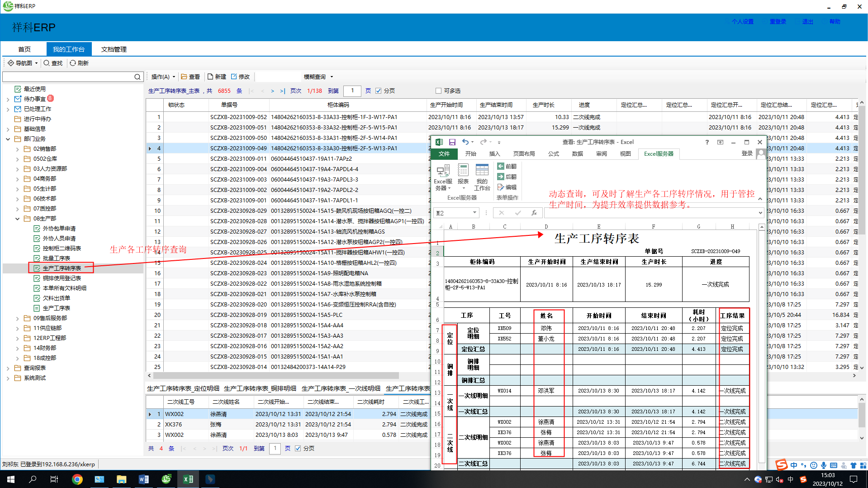Switch to the 文档管理 tab
Image resolution: width=868 pixels, height=488 pixels.
[114, 49]
